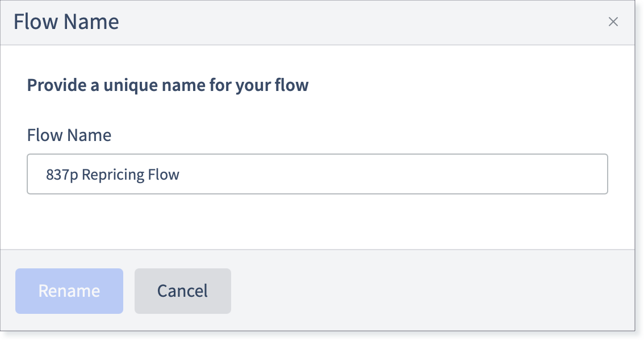644x340 pixels.
Task: Place cursor on word 'Repricing' in input
Action: coord(113,175)
